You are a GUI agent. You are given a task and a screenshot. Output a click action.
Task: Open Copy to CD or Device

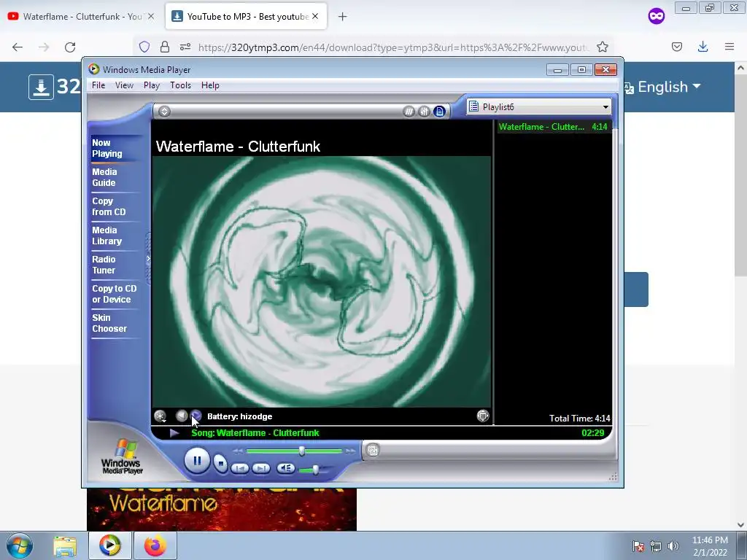pos(115,294)
